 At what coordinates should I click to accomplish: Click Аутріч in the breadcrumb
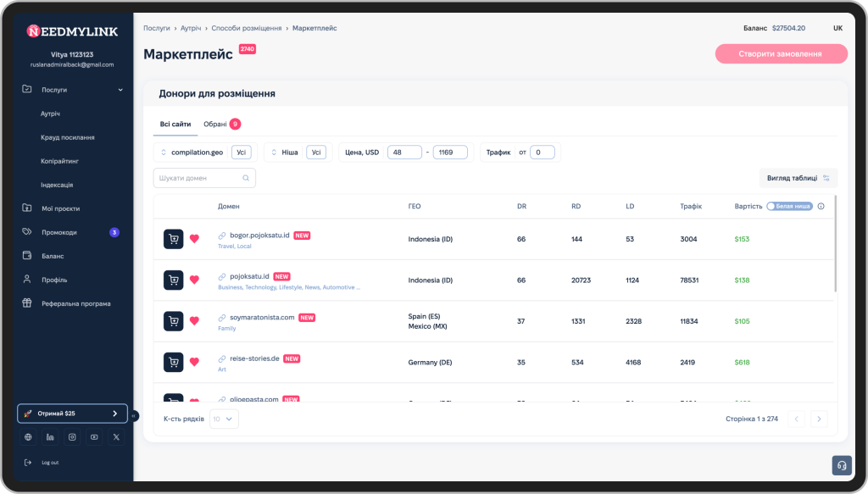click(x=191, y=28)
